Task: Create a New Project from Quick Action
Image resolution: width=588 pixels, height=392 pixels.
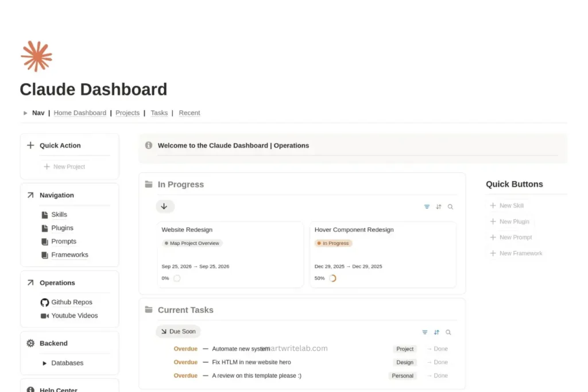Action: (65, 166)
